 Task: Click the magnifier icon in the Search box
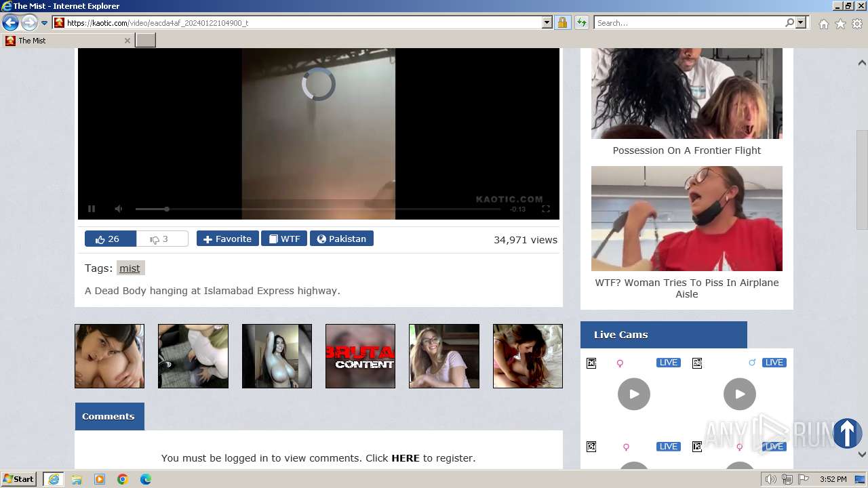click(789, 22)
